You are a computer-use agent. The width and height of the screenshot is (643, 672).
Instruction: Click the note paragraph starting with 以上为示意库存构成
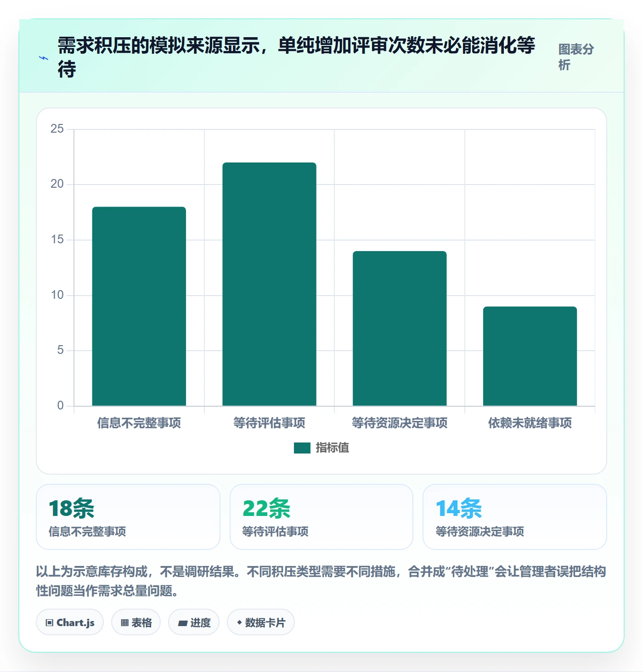pyautogui.click(x=321, y=581)
